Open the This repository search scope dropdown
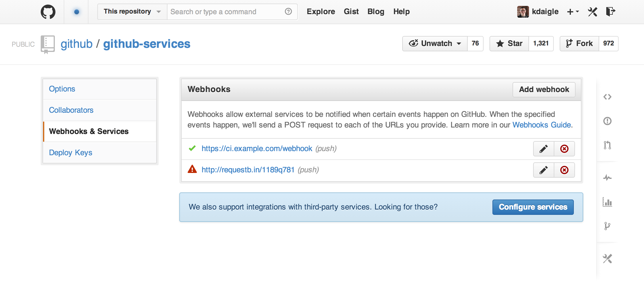Image resolution: width=644 pixels, height=291 pixels. tap(132, 12)
